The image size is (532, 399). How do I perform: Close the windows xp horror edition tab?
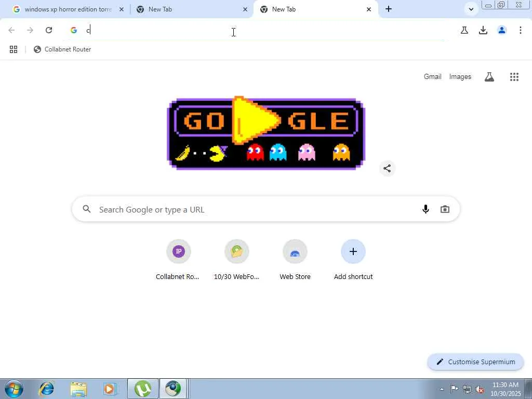pyautogui.click(x=122, y=9)
